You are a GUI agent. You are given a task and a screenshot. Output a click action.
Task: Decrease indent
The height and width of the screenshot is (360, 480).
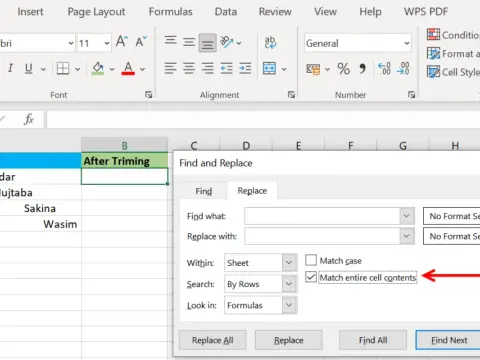pyautogui.click(x=226, y=68)
